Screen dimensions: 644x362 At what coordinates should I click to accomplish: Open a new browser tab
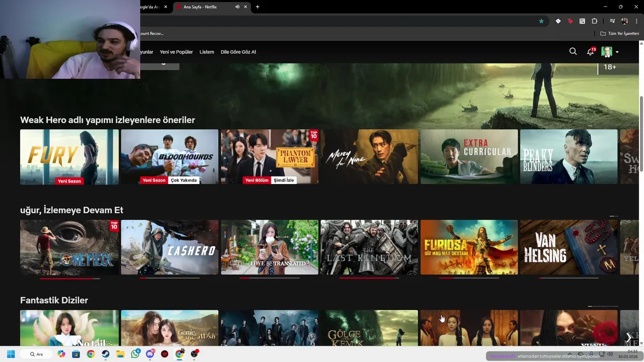click(x=258, y=7)
